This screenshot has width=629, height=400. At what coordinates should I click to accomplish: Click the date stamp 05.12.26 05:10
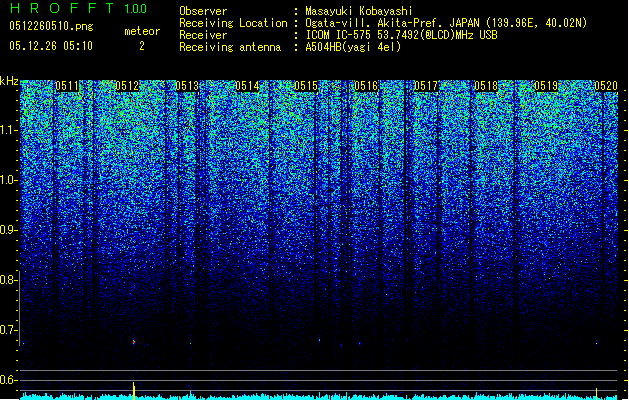pos(51,46)
